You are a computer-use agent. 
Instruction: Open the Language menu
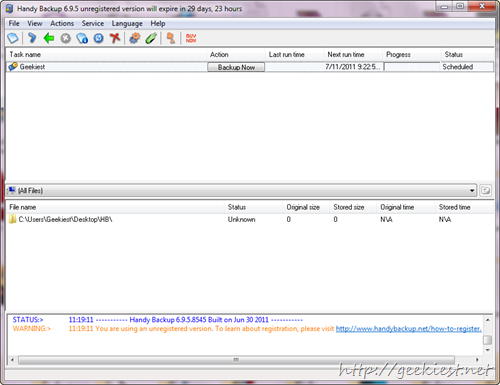coord(127,24)
